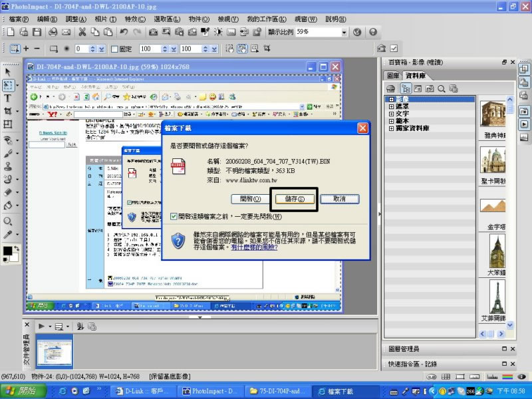Click the Cut scissors icon
Image resolution: width=532 pixels, height=399 pixels.
point(82,32)
